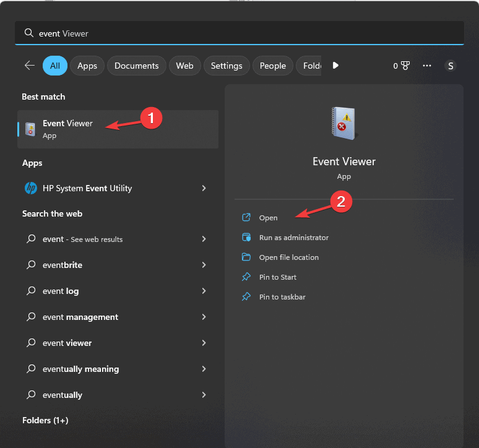
Task: Expand the event log suggestion chevron
Action: pos(204,291)
